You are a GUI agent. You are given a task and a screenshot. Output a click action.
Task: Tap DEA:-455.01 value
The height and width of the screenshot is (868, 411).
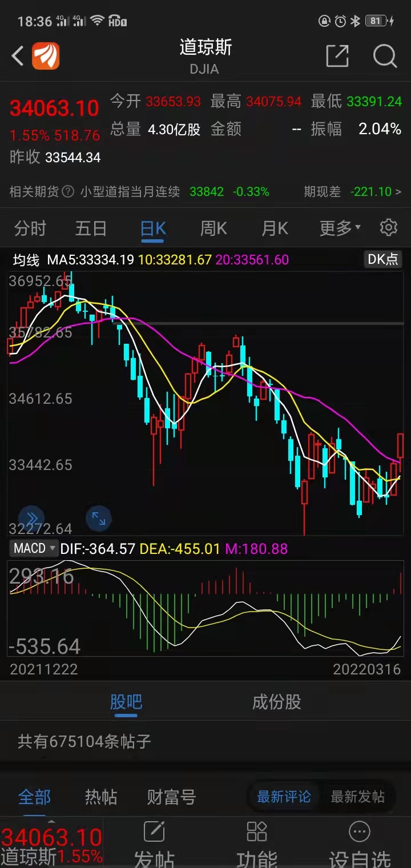tap(180, 549)
